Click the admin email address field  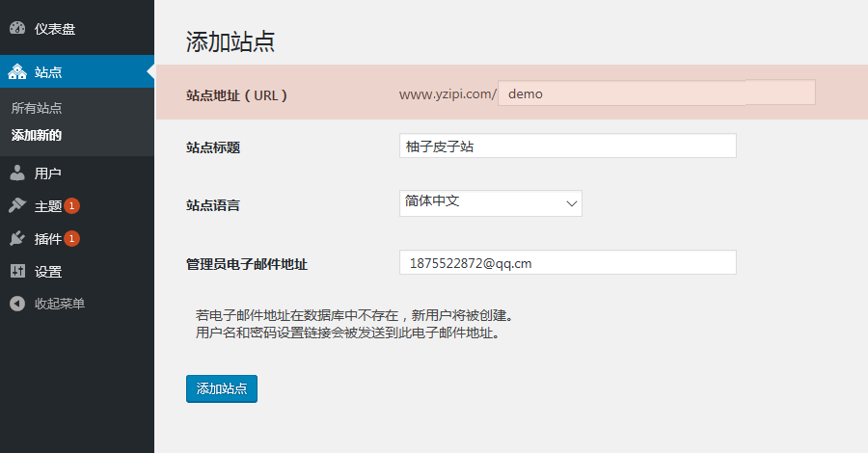click(567, 263)
